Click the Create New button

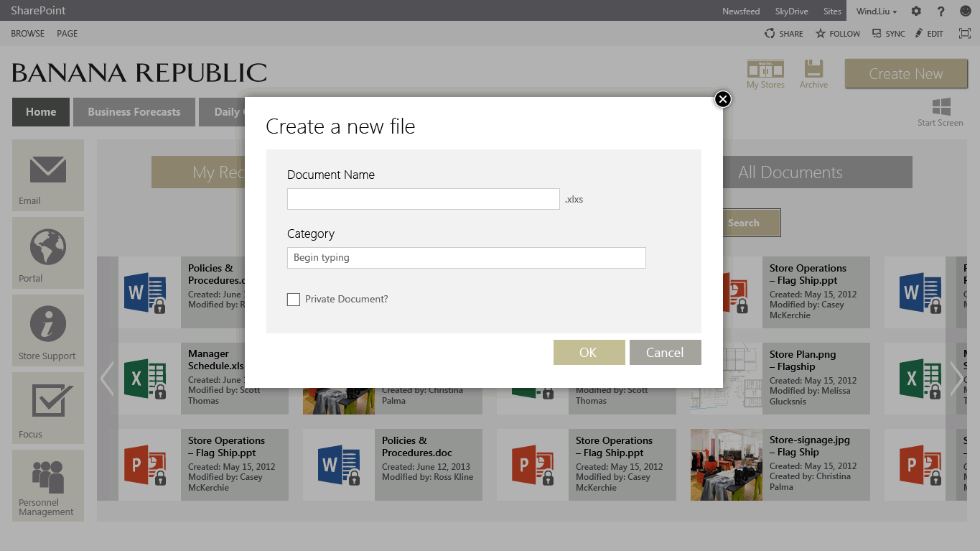[x=906, y=74]
